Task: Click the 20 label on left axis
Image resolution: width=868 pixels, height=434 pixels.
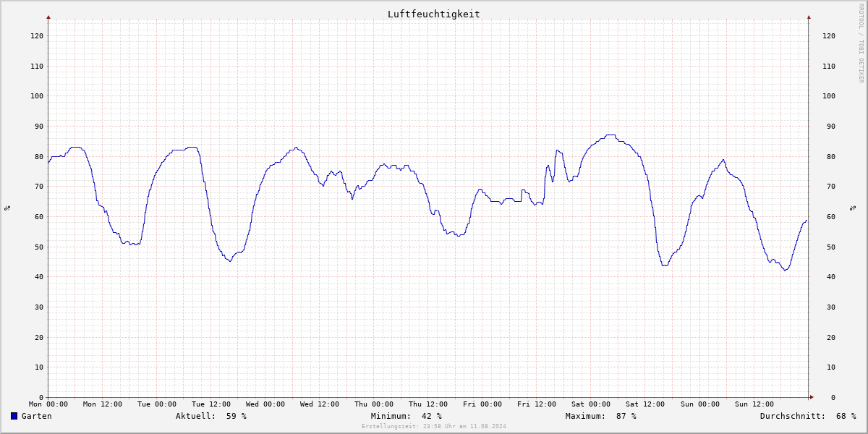Action: (x=39, y=337)
